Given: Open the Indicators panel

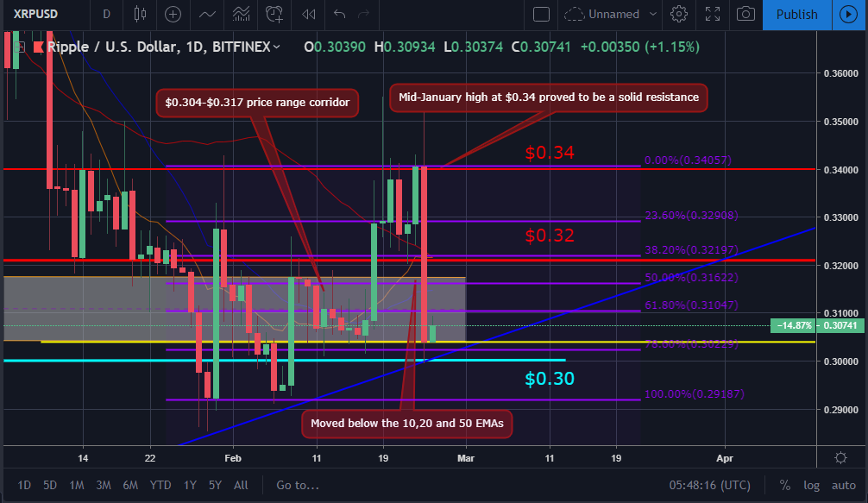Looking at the screenshot, I should click(x=241, y=15).
